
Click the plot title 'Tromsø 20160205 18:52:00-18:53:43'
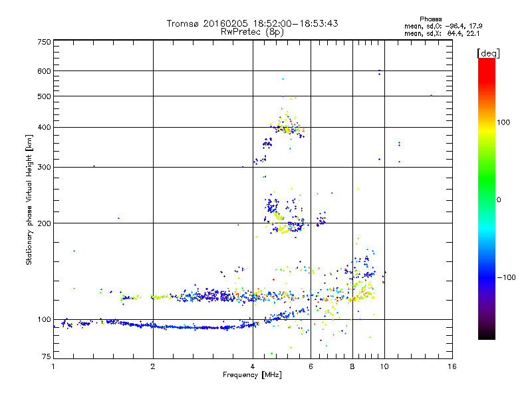(x=252, y=23)
